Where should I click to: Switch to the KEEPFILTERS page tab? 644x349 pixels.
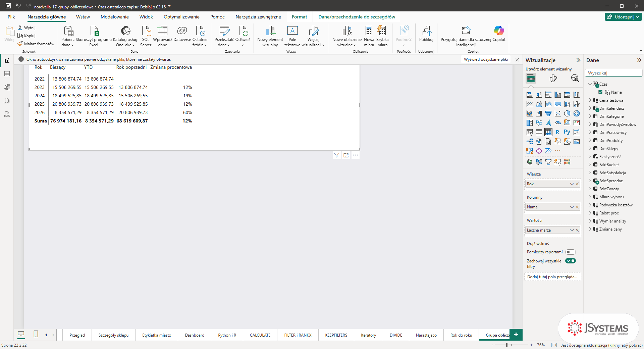(336, 335)
